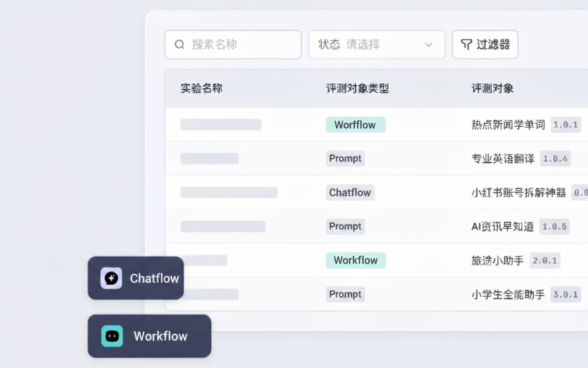This screenshot has height=368, width=588.
Task: Click the 评测对象 column header
Action: point(492,88)
